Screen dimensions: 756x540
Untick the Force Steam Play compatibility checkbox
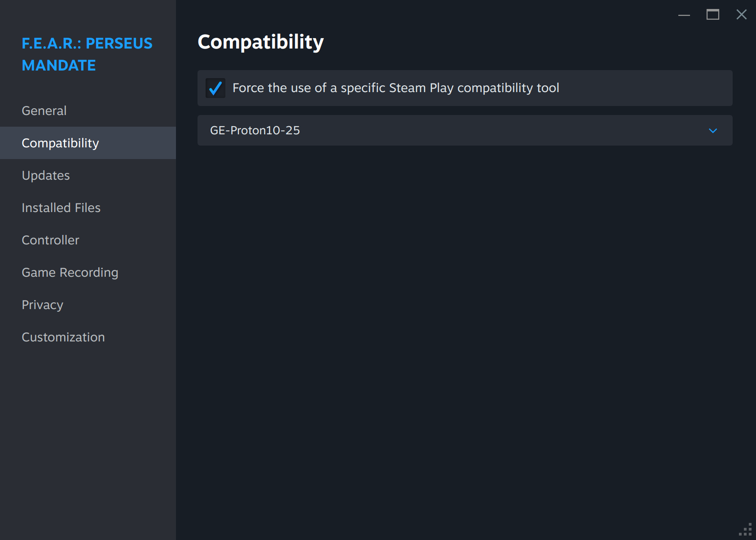[215, 88]
